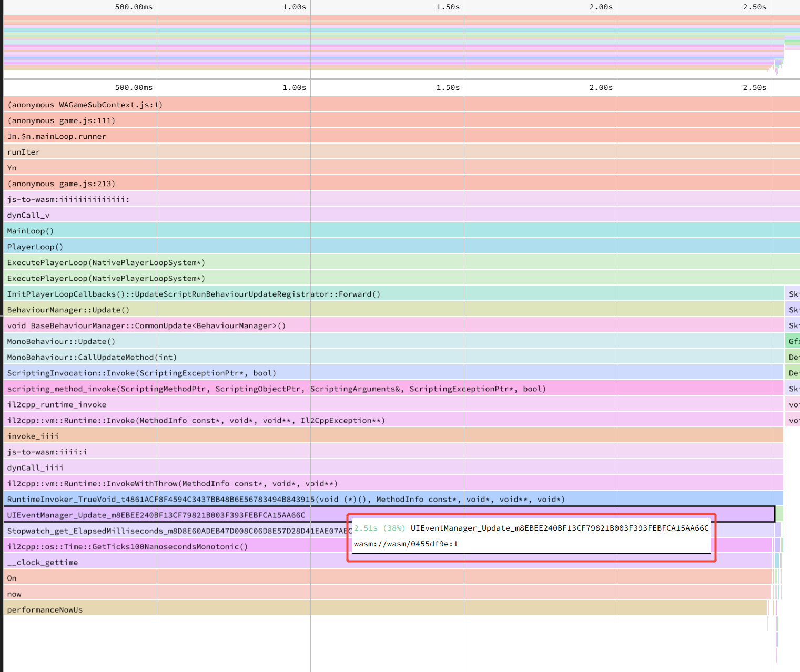Select the BehaviourManager::Update() frame

(x=394, y=310)
